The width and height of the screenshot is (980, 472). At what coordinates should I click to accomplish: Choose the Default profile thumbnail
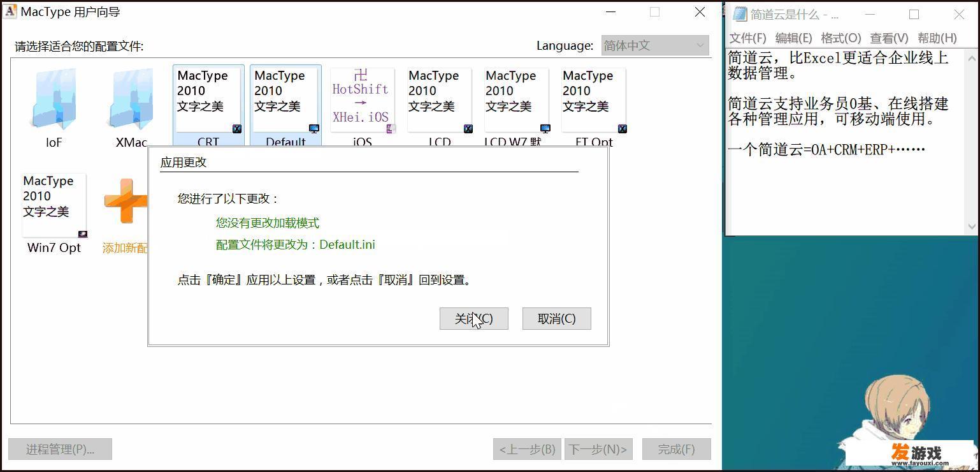coord(285,100)
